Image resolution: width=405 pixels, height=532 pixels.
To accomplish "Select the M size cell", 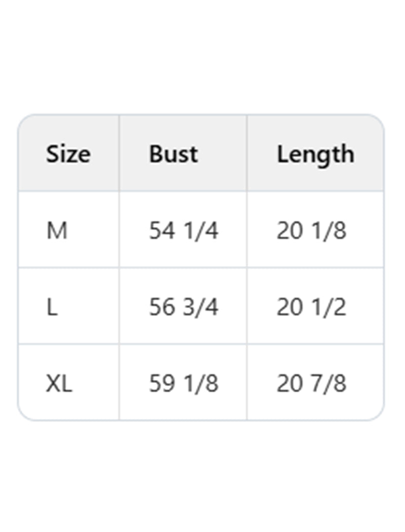I will (x=57, y=231).
